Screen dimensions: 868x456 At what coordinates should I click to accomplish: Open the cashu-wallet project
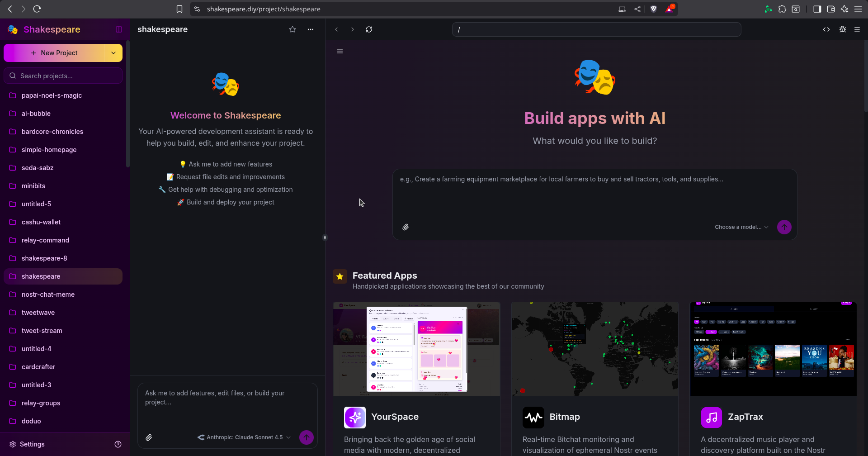click(x=41, y=222)
